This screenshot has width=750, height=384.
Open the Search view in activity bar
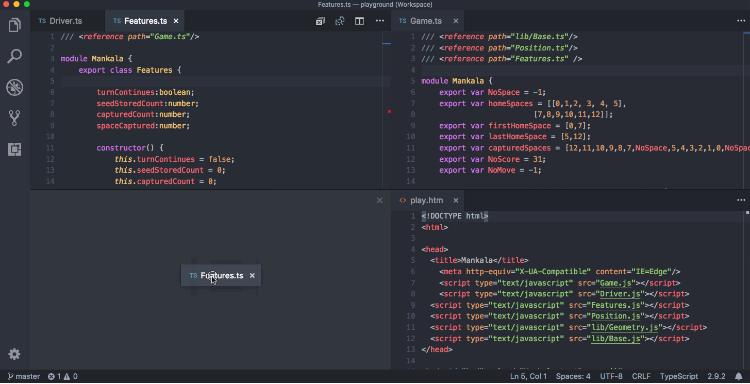point(15,56)
